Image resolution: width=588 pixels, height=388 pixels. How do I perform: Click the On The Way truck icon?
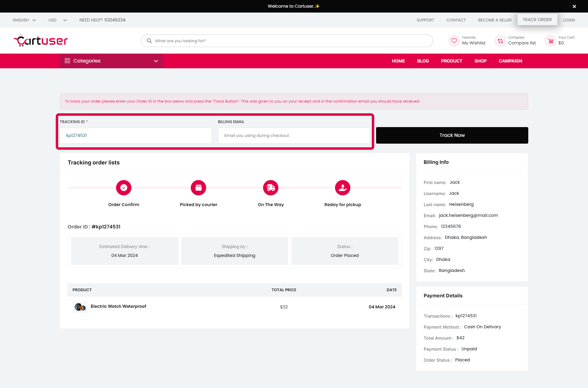click(x=271, y=188)
